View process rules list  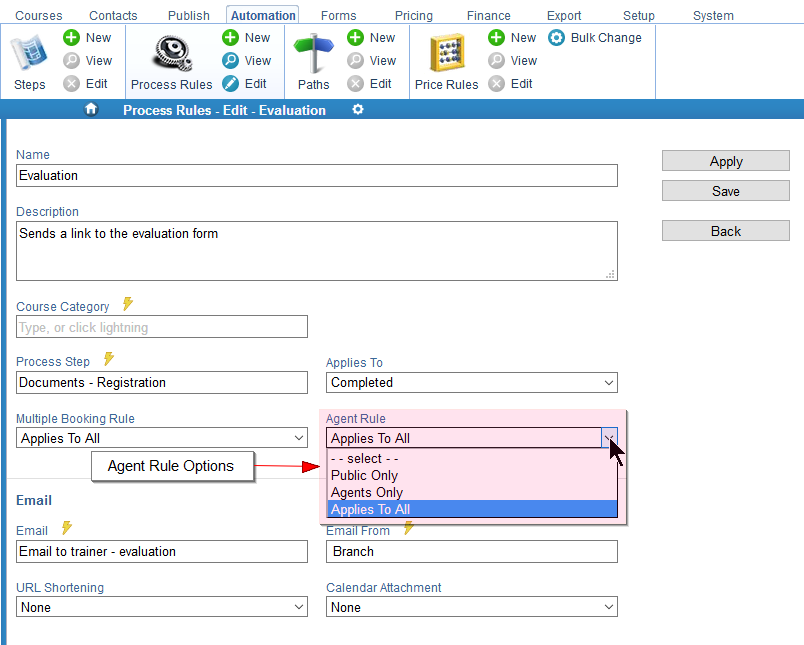[x=246, y=61]
